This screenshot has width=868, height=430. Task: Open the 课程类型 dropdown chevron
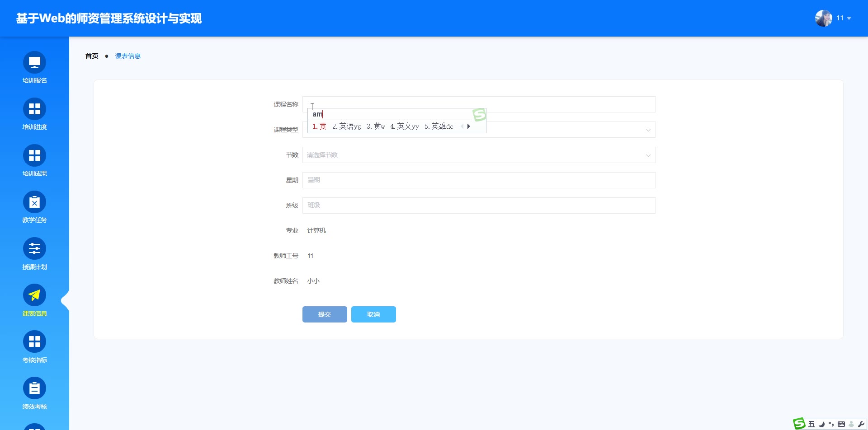point(648,130)
